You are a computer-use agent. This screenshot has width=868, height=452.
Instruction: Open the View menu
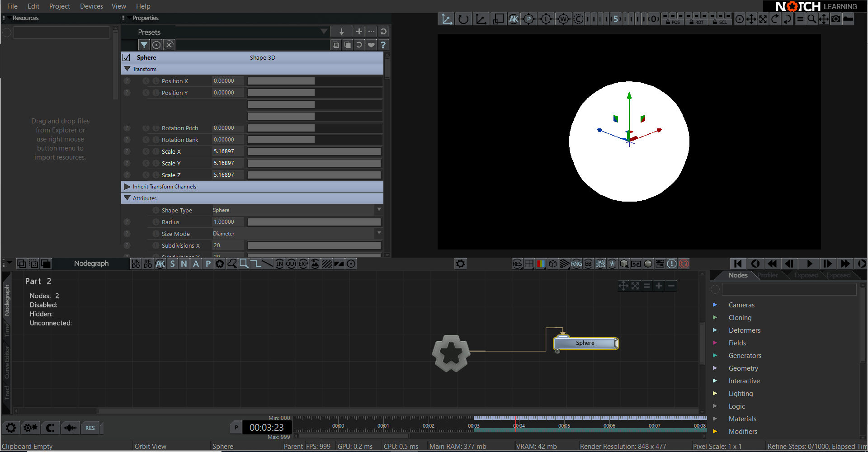pos(119,6)
